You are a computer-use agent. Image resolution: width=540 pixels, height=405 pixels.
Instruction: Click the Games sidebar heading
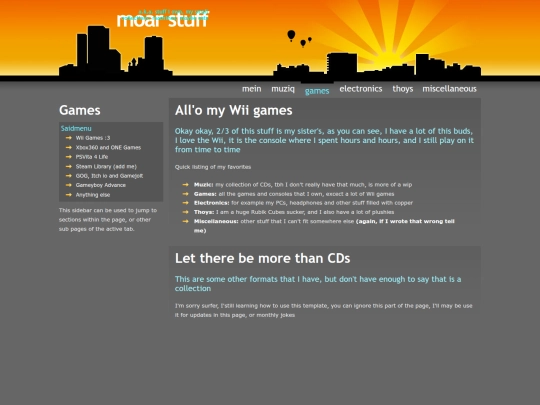80,110
